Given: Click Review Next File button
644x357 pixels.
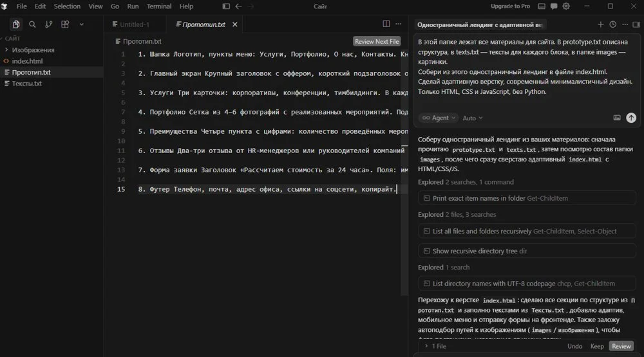Looking at the screenshot, I should [377, 41].
